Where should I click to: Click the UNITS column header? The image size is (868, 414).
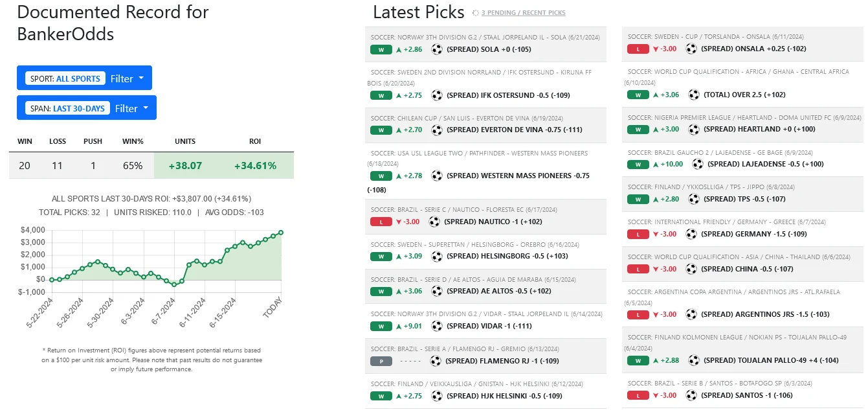point(185,141)
